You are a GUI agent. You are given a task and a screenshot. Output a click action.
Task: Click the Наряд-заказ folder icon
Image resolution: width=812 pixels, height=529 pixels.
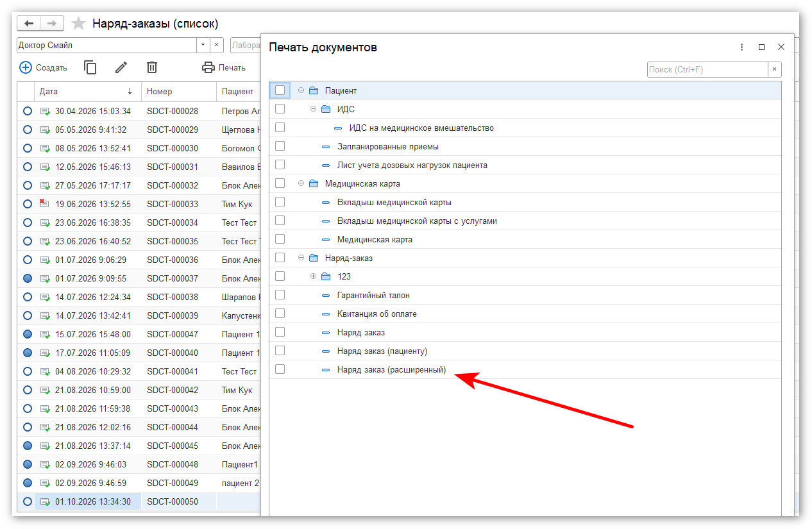pyautogui.click(x=313, y=258)
